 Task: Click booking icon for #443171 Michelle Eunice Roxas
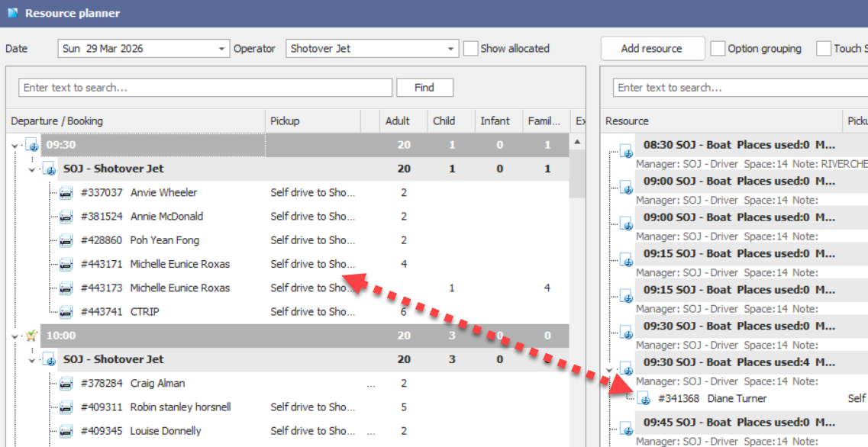tap(66, 264)
